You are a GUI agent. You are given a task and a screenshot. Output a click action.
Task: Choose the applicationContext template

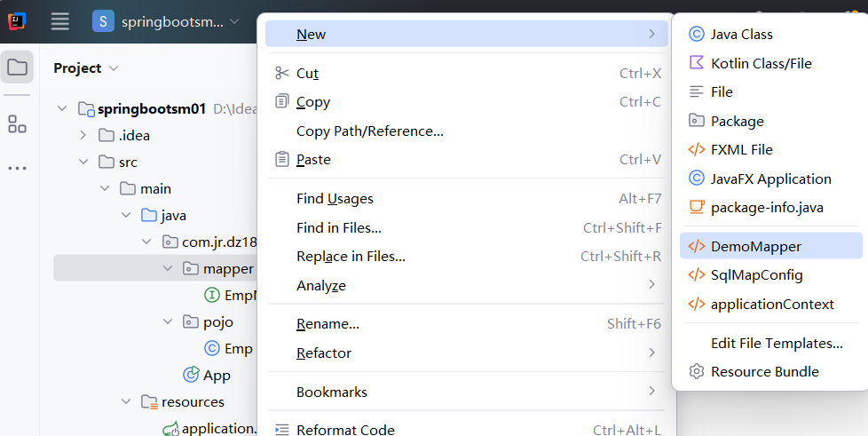click(771, 305)
